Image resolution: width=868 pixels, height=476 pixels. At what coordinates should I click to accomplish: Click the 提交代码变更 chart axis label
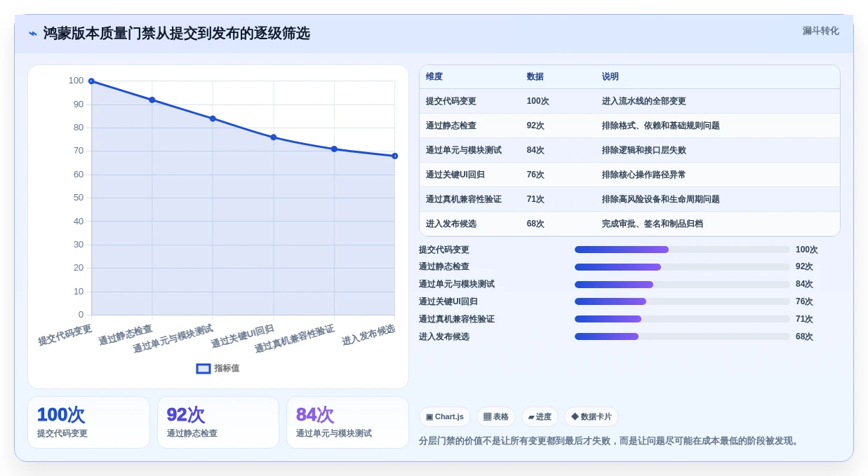click(x=65, y=334)
